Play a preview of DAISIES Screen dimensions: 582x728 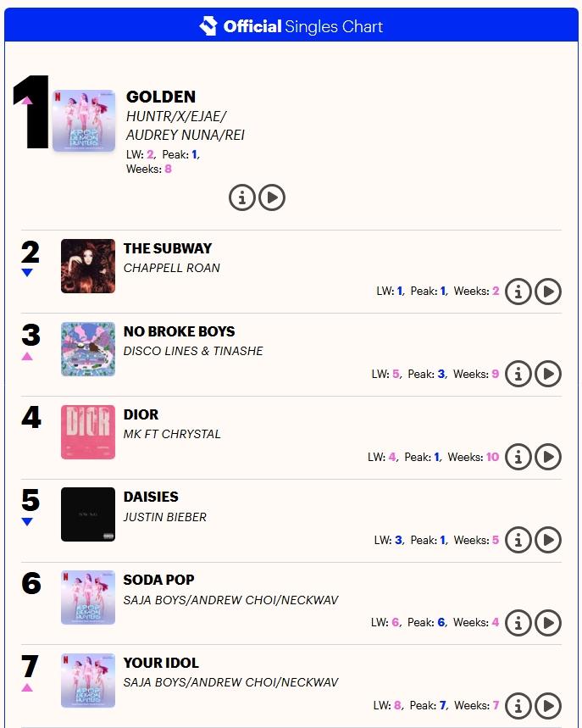[x=547, y=539]
